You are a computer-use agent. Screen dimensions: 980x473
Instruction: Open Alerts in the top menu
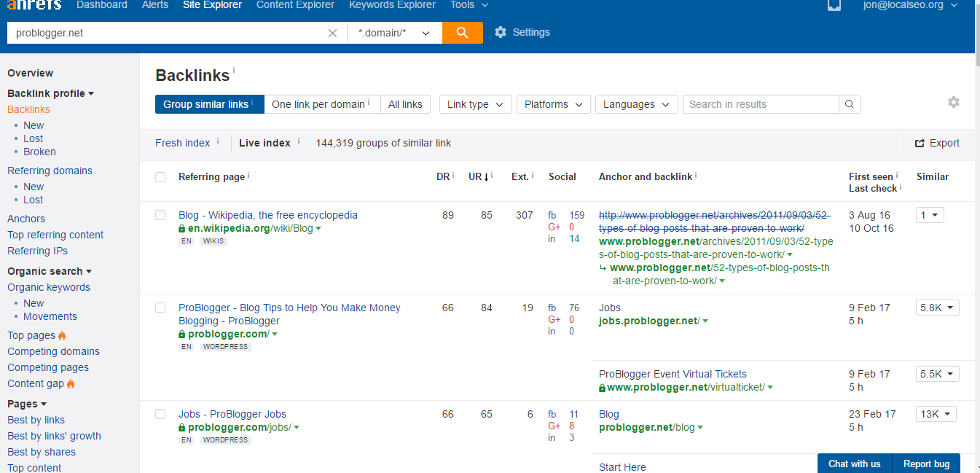(x=155, y=5)
